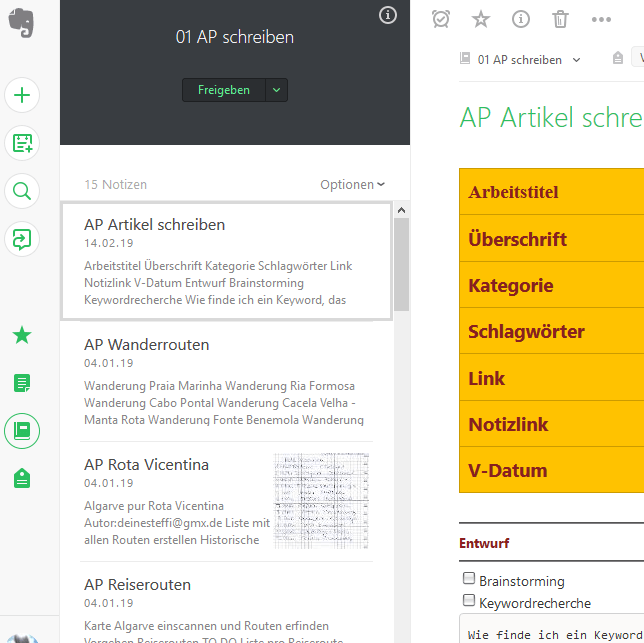The height and width of the screenshot is (643, 644).
Task: Click the green plus new note icon
Action: (22, 96)
